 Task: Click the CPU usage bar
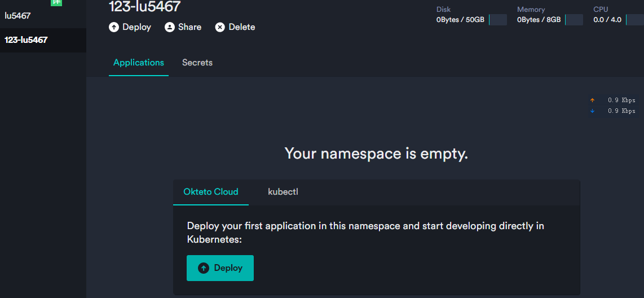tap(635, 20)
